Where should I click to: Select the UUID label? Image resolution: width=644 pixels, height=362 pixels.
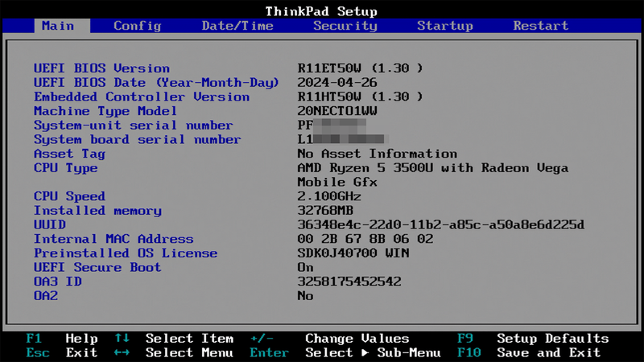(x=50, y=225)
